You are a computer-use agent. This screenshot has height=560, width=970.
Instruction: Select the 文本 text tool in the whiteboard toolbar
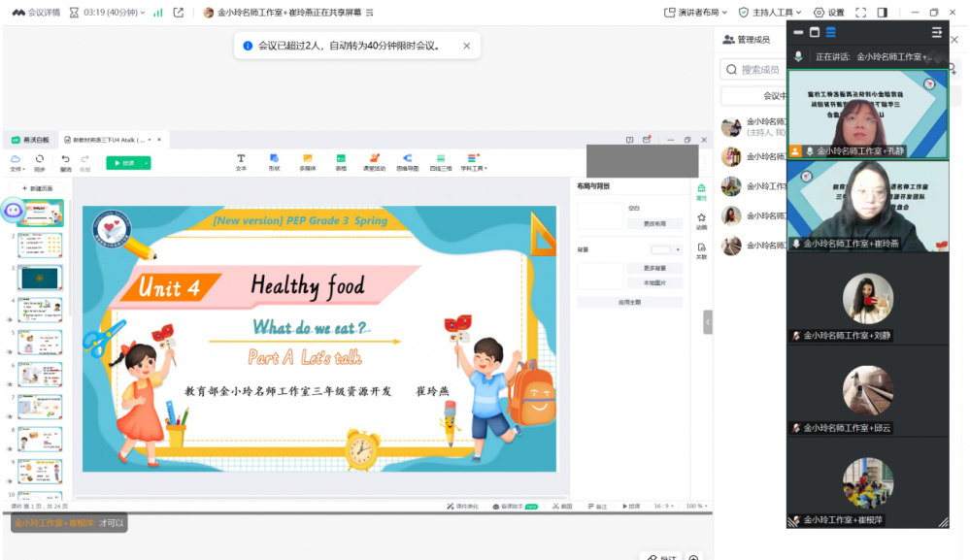[x=241, y=162]
